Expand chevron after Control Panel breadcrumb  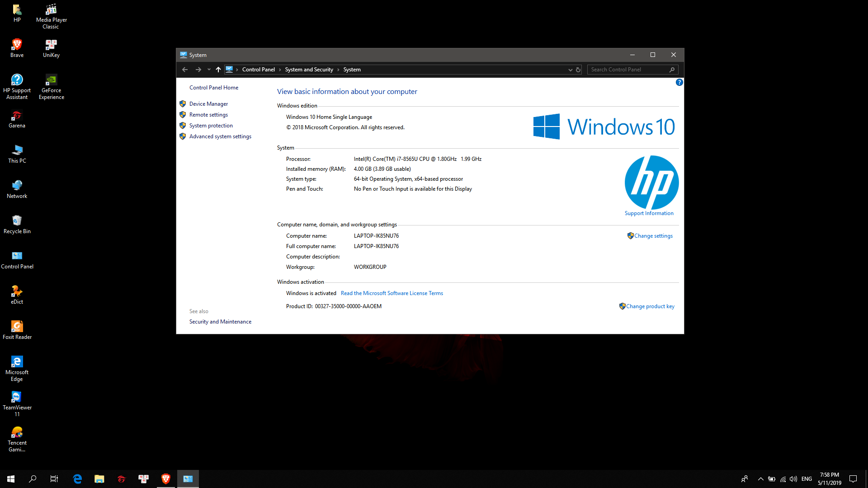(280, 70)
